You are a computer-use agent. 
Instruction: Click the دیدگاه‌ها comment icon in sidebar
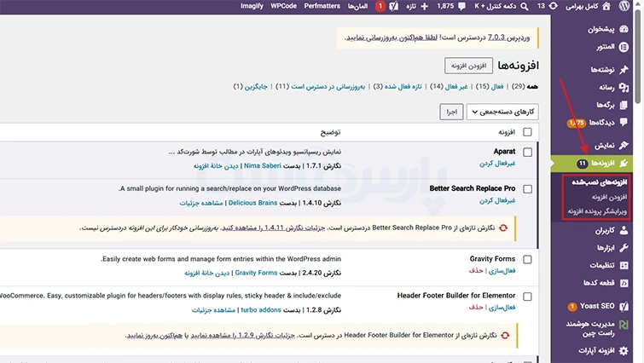tap(624, 122)
